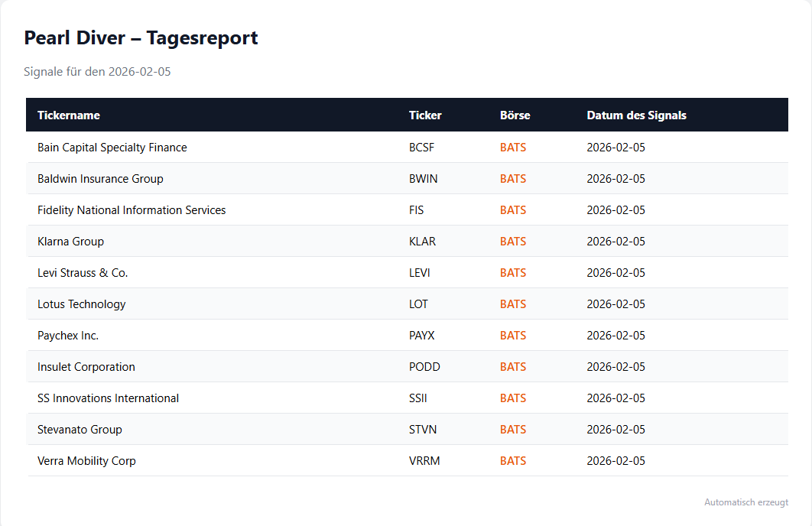Select the Klarna Group company name

coord(70,242)
